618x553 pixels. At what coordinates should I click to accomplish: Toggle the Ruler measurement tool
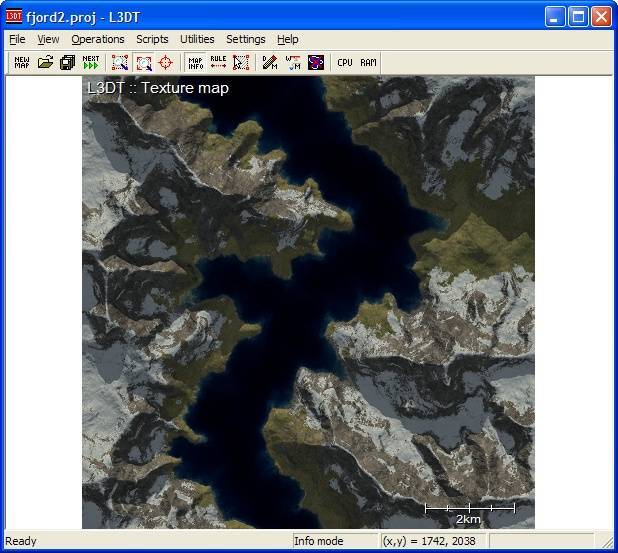[x=218, y=62]
